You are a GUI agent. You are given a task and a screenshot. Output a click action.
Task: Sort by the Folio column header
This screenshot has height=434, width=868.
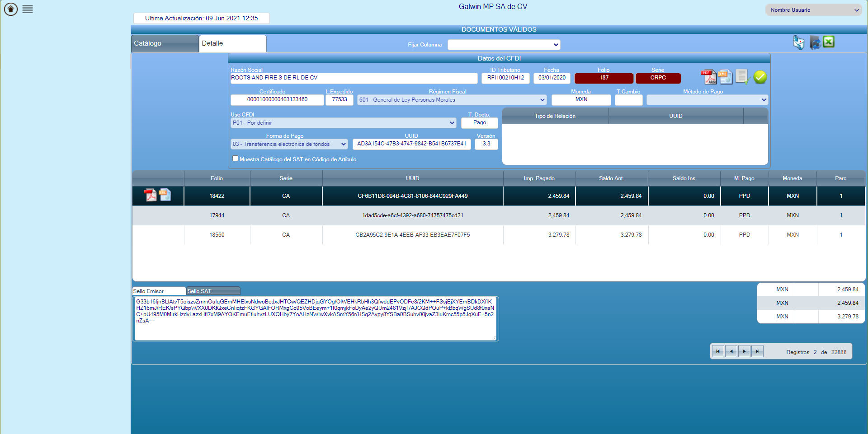tap(217, 178)
